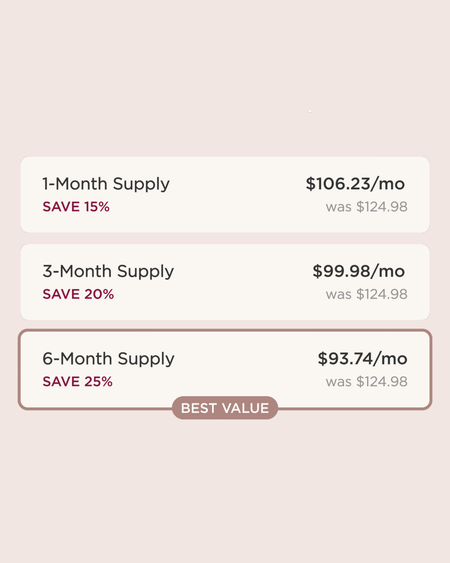Click the 3-Month Supply title text
The height and width of the screenshot is (563, 450).
pyautogui.click(x=108, y=272)
